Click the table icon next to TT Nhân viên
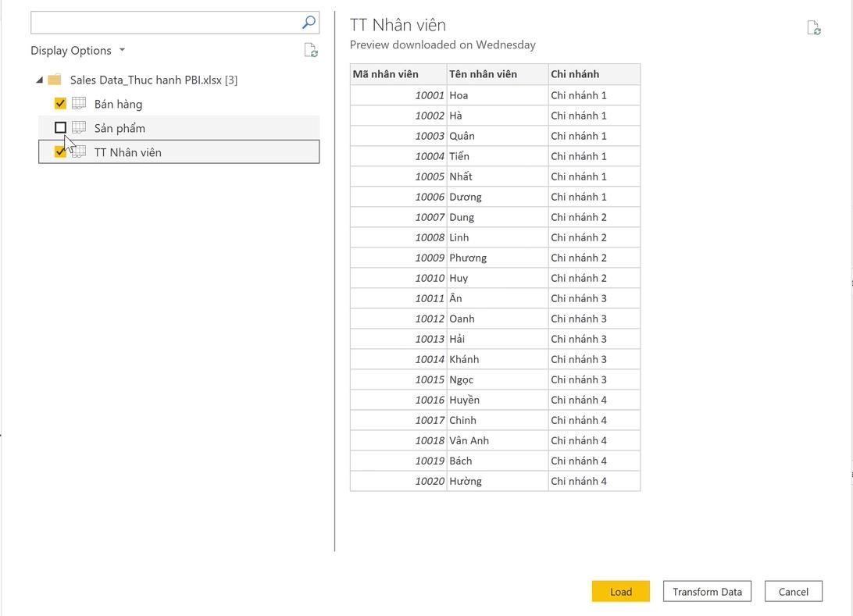The width and height of the screenshot is (853, 616). point(78,151)
